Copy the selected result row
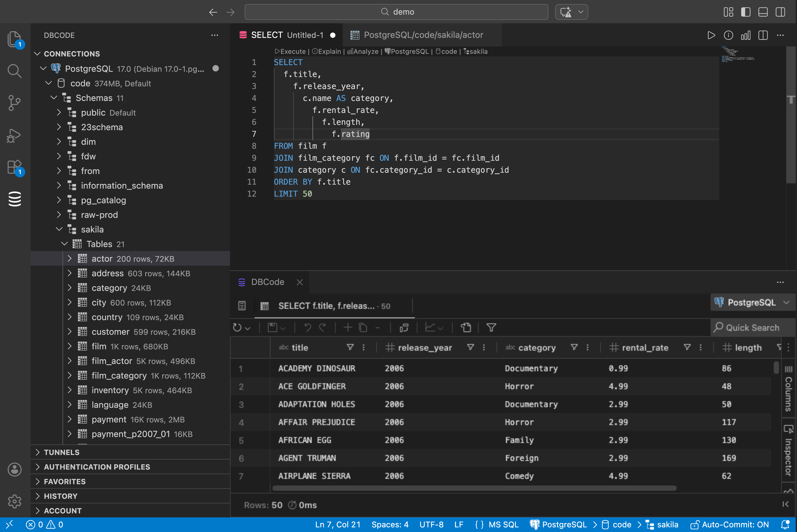 (363, 327)
